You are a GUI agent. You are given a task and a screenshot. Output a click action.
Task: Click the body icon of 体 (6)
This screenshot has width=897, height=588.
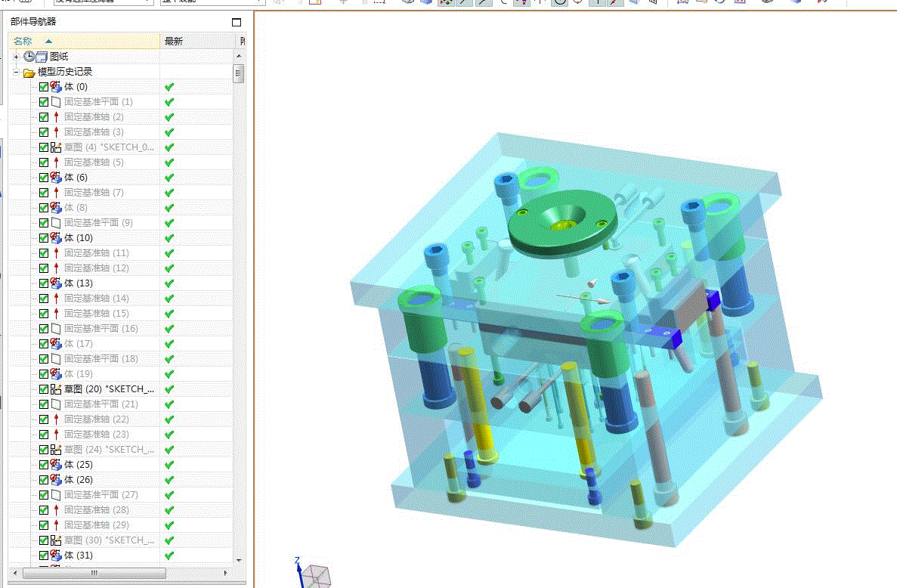pos(55,178)
